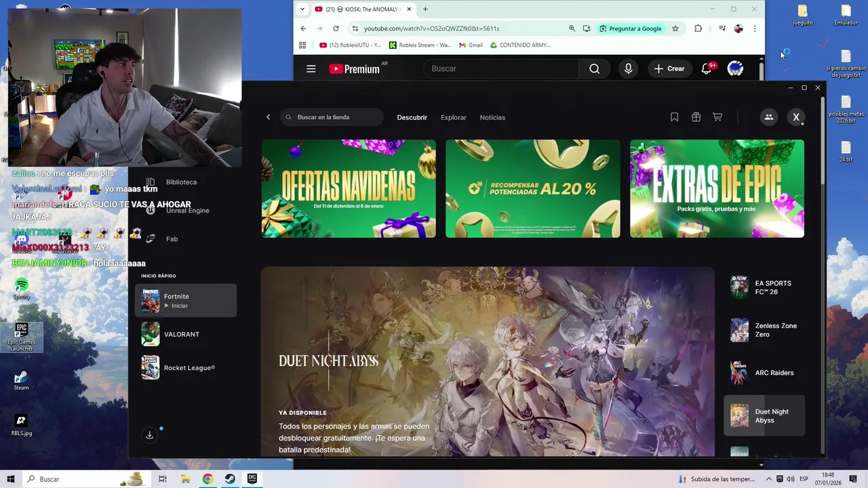Image resolution: width=868 pixels, height=488 pixels.
Task: Click the YouTube search magnifier button
Action: 595,68
